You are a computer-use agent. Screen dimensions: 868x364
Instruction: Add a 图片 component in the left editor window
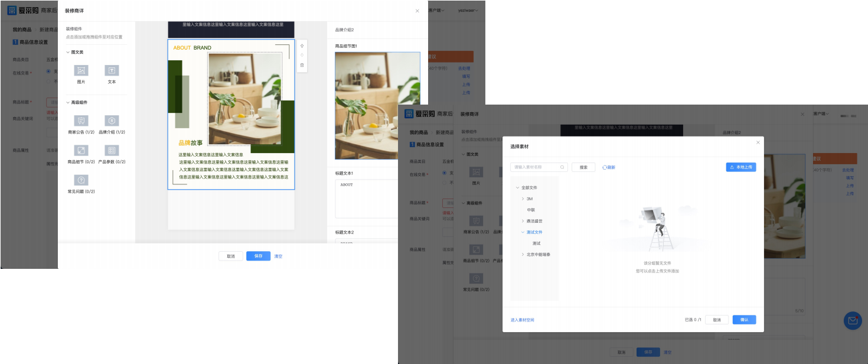click(81, 71)
